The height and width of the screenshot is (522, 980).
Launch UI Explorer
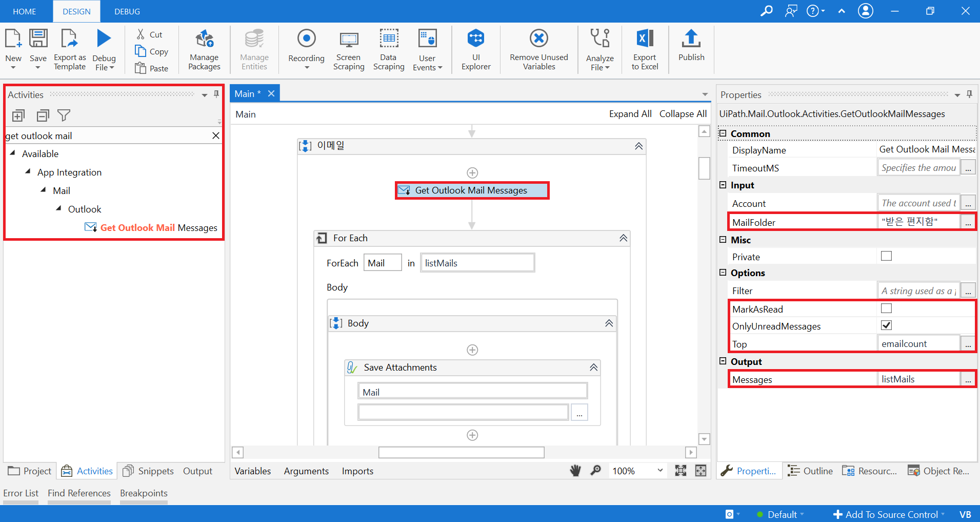point(476,49)
